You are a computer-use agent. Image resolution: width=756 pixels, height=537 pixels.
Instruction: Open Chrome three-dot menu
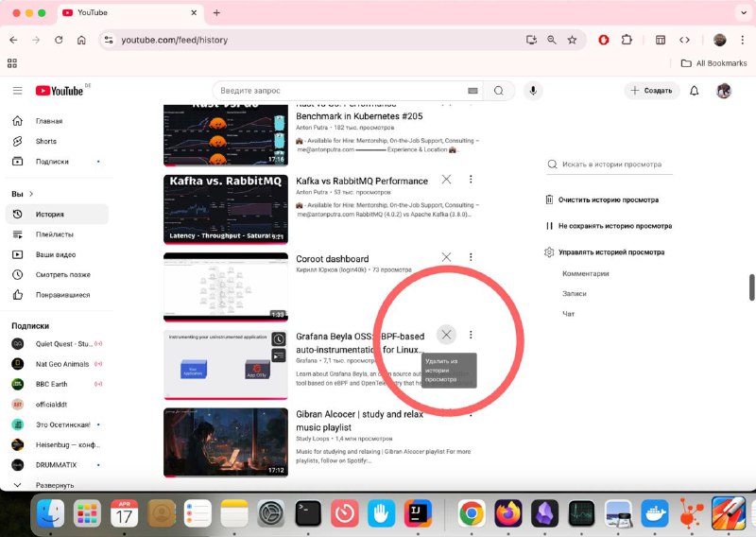(743, 40)
